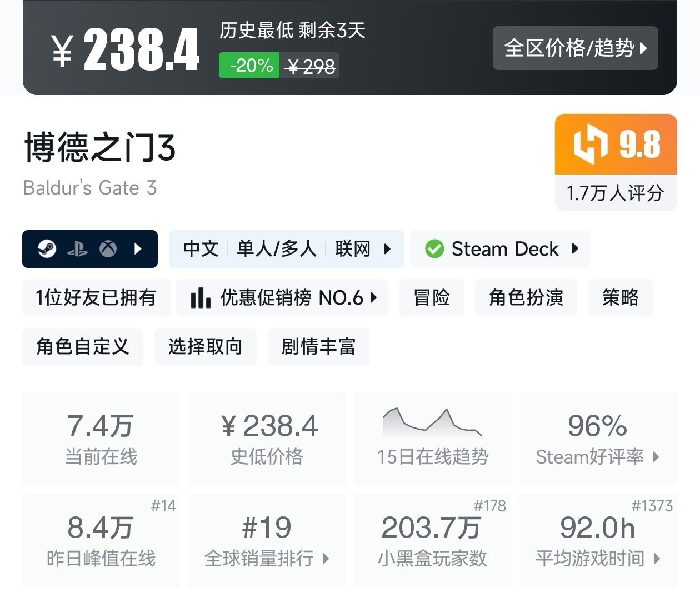700x597 pixels.
Task: Expand platforms list arrow
Action: pyautogui.click(x=138, y=248)
